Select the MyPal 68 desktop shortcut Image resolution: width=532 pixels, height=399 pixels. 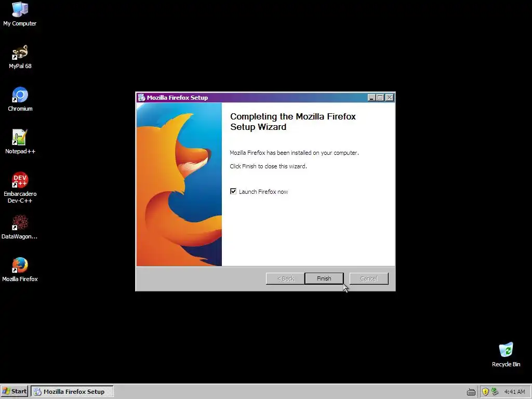coord(20,57)
